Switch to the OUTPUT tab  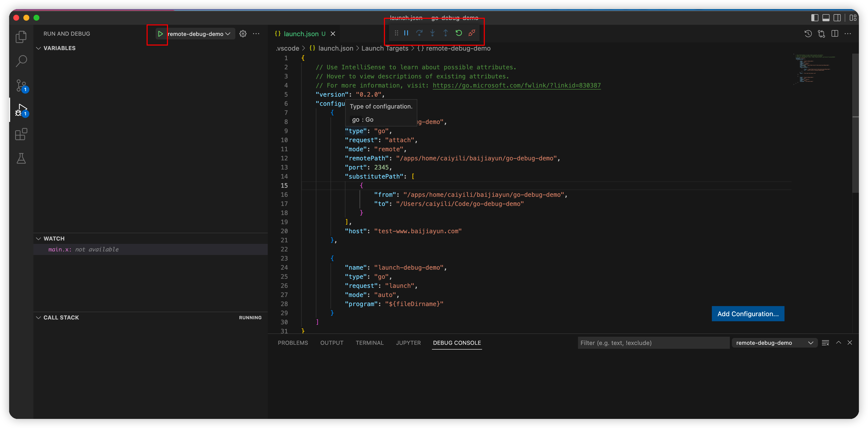pyautogui.click(x=332, y=343)
